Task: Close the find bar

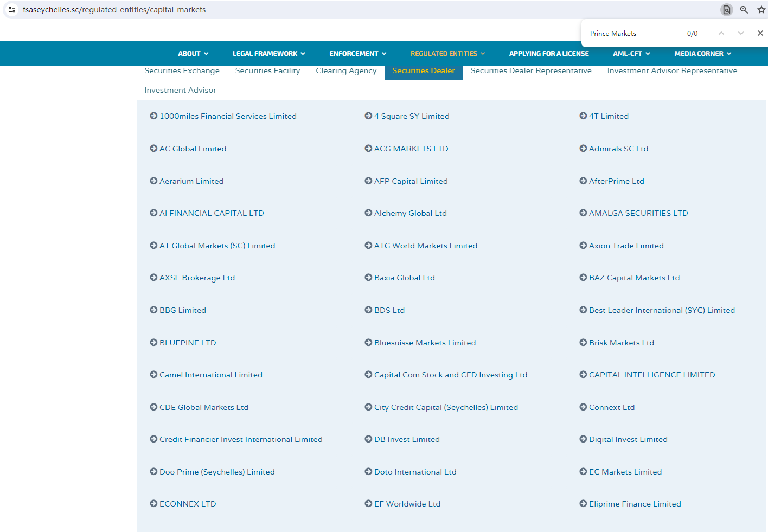Action: [x=760, y=33]
